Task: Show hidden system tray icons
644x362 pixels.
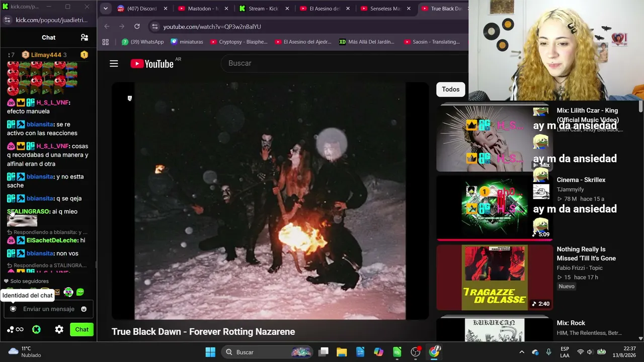Action: pyautogui.click(x=522, y=352)
